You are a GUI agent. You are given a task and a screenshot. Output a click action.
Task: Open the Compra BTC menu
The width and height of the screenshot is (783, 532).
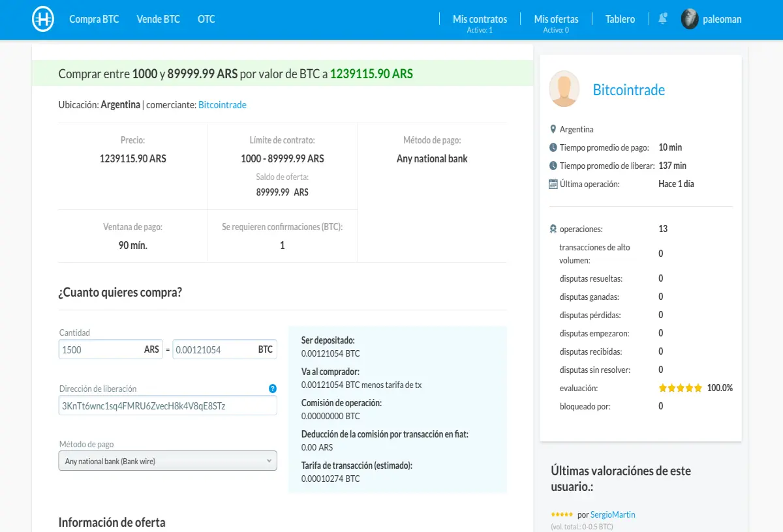[95, 19]
